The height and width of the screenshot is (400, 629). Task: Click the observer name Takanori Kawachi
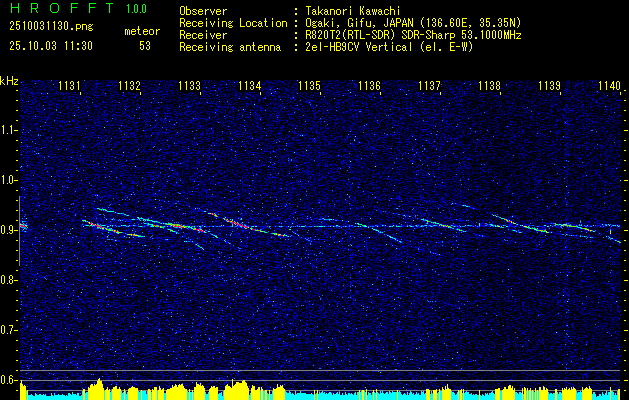351,11
